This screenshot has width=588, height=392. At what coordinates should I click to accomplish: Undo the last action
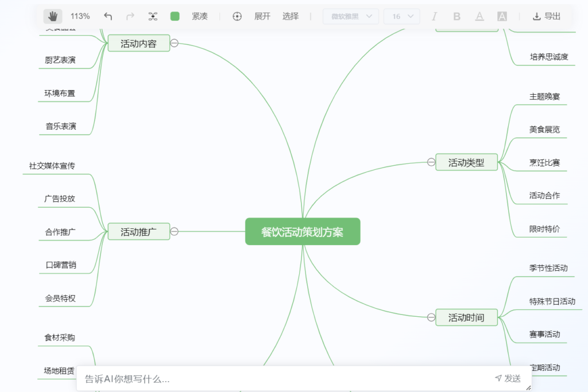pos(108,16)
